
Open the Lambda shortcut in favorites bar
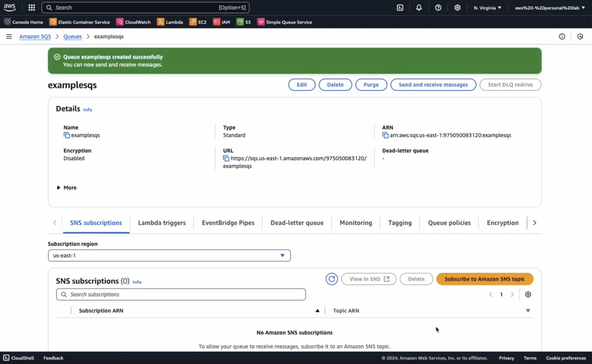[x=170, y=22]
